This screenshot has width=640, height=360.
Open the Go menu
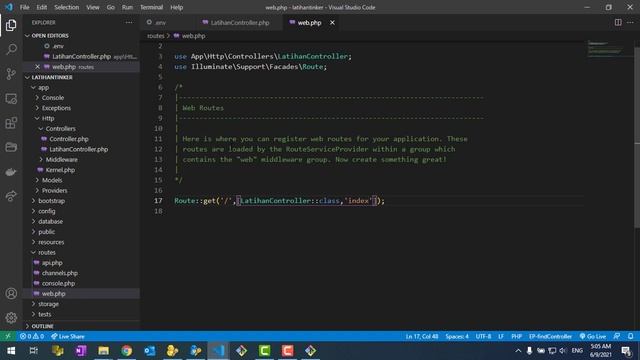click(111, 7)
